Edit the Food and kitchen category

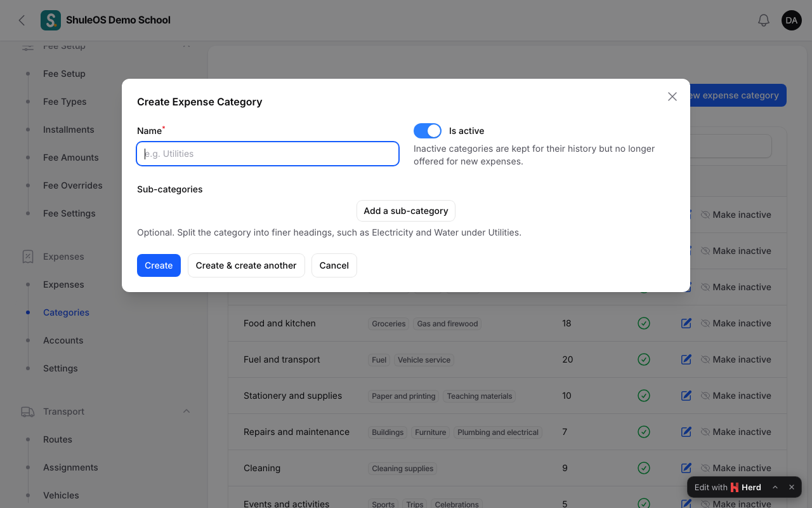tap(686, 323)
